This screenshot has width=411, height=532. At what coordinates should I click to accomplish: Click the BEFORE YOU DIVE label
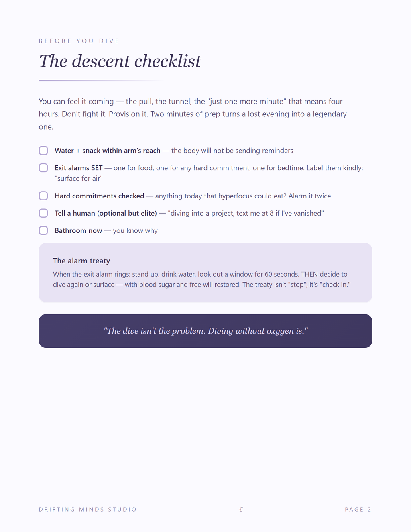pos(79,41)
